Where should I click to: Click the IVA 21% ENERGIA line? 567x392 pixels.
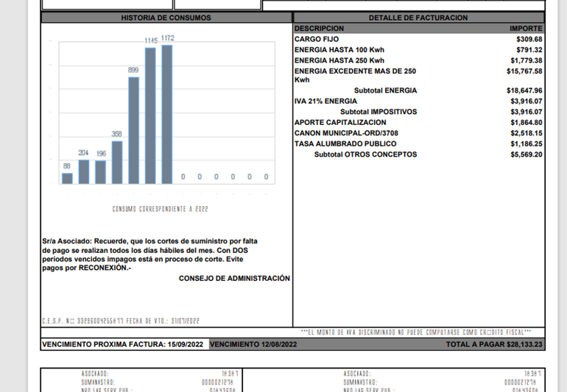coord(325,101)
